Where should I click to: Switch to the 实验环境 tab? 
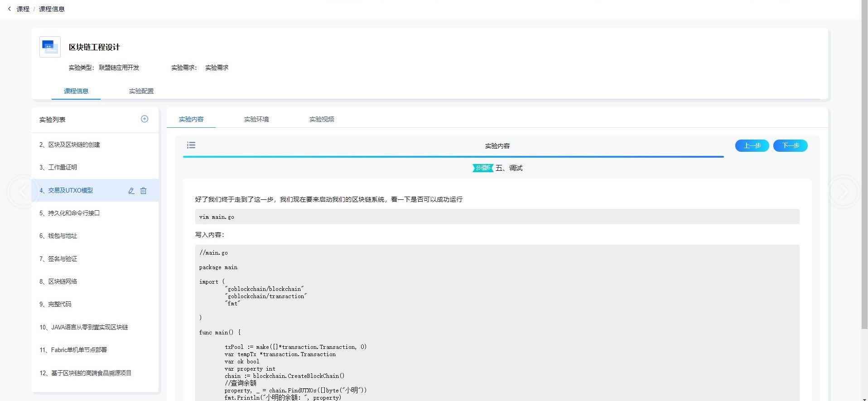click(x=256, y=119)
